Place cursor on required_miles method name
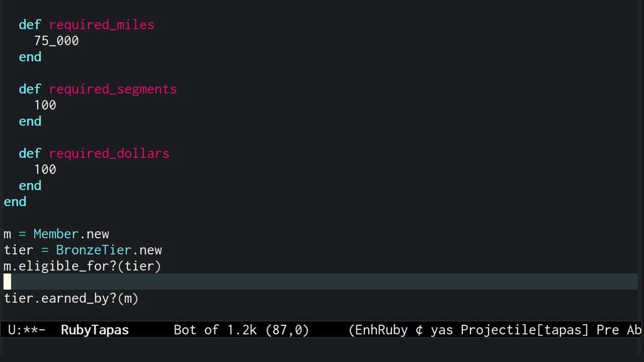The height and width of the screenshot is (362, 644). coord(102,25)
